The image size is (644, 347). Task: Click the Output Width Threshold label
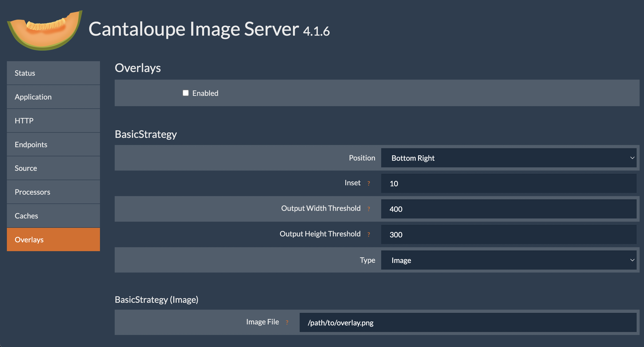tap(321, 208)
